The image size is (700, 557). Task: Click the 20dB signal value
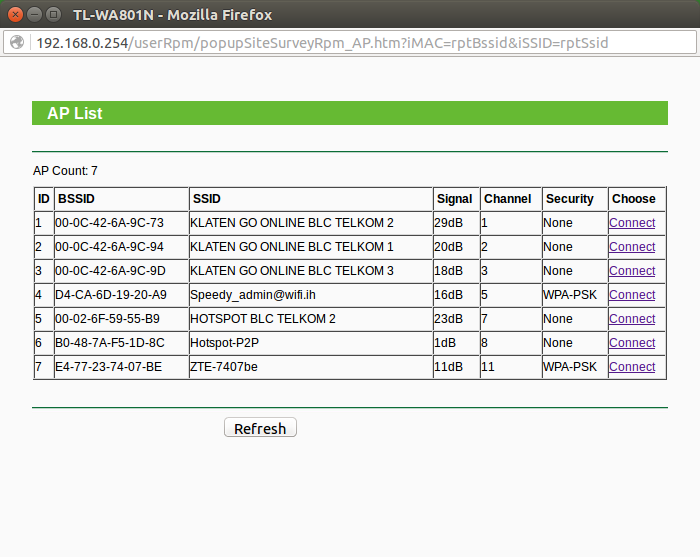coord(448,247)
